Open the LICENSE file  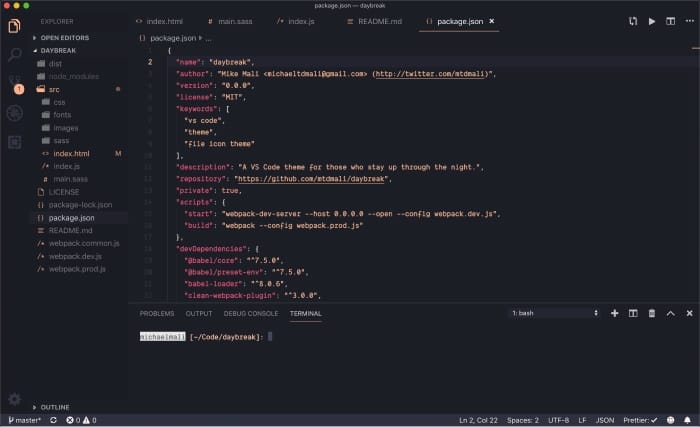63,192
